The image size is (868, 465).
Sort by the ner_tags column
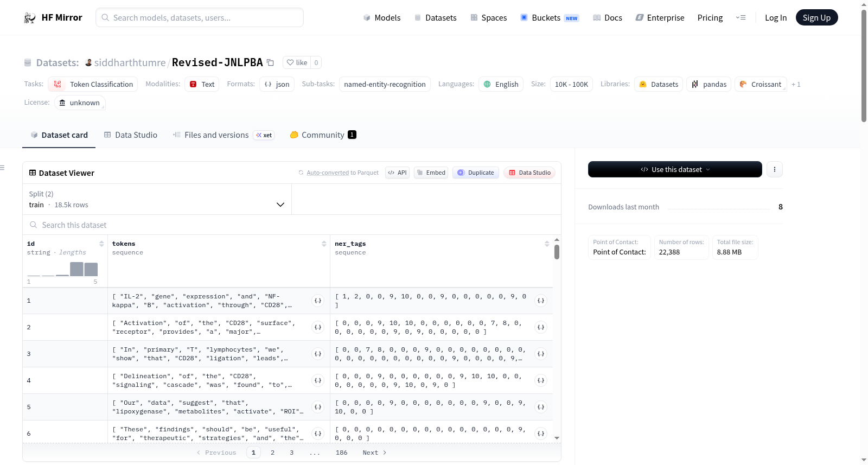[x=547, y=244]
